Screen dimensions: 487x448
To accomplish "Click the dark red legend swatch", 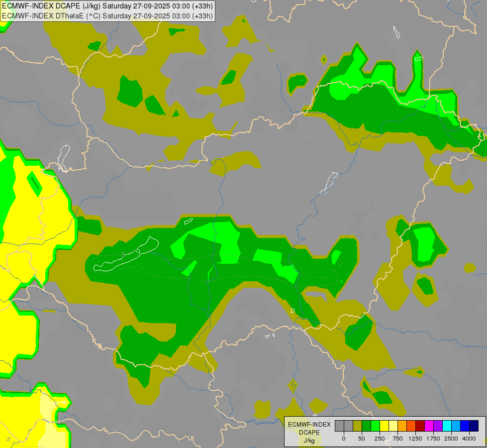I will [420, 426].
